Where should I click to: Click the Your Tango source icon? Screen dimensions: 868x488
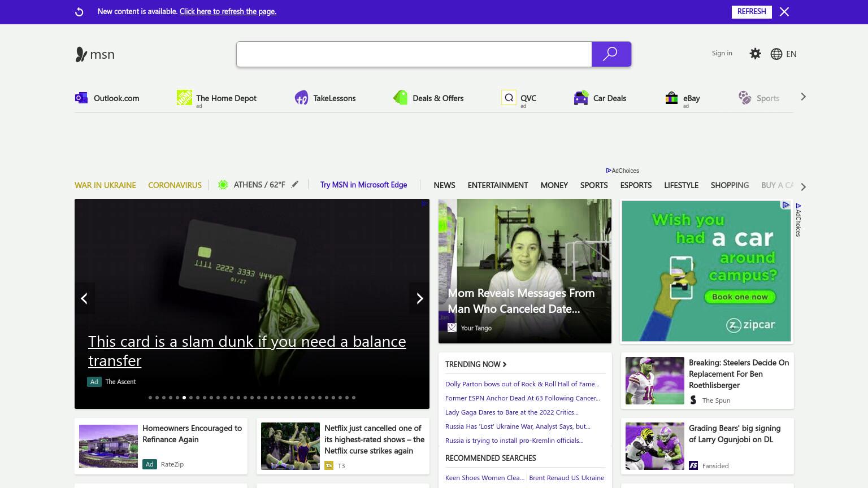pos(452,328)
